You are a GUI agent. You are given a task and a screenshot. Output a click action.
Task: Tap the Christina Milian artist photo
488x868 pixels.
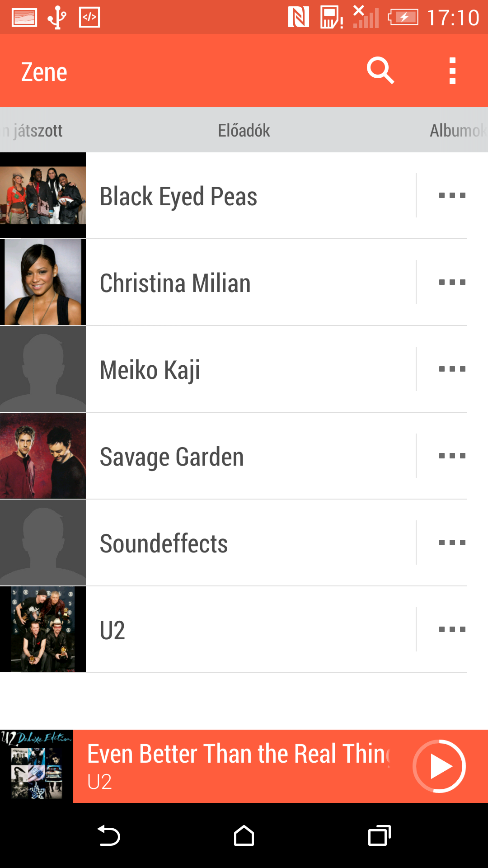43,283
